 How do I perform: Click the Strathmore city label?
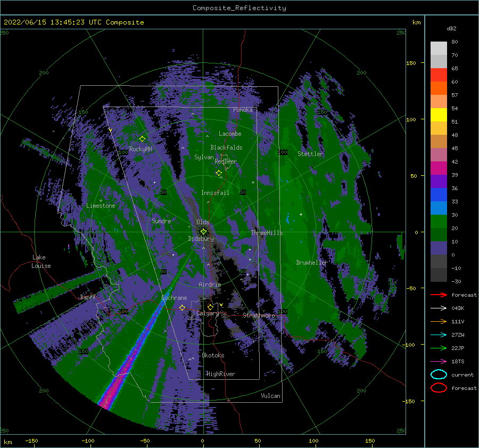259,315
